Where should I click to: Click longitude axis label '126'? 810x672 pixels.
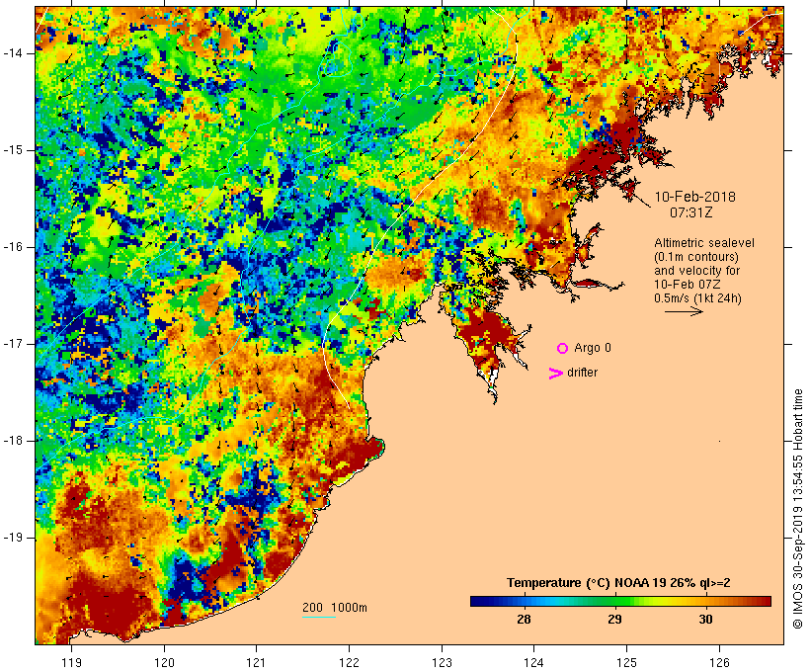pyautogui.click(x=719, y=662)
